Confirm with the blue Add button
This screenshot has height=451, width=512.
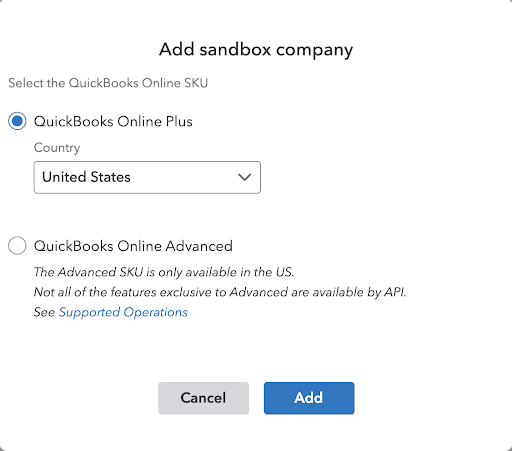(x=309, y=398)
